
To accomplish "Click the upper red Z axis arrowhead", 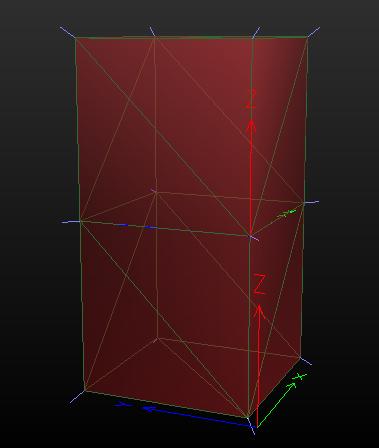I will pos(251,127).
